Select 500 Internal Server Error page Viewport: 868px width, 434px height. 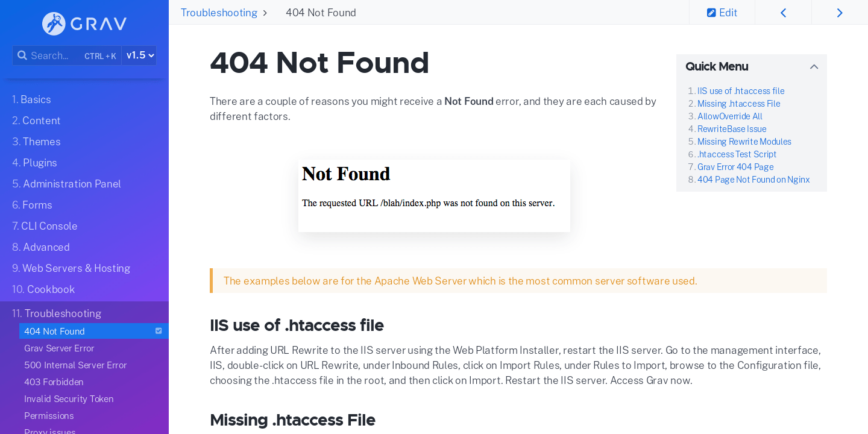coord(75,365)
